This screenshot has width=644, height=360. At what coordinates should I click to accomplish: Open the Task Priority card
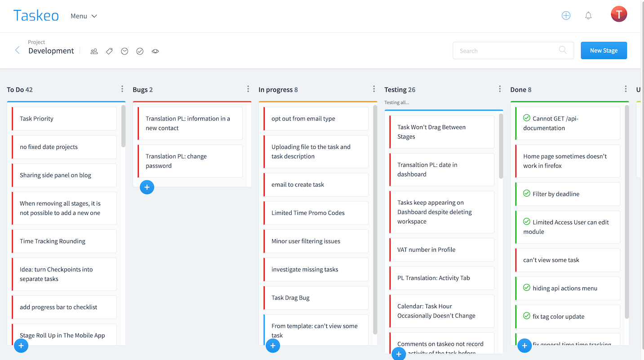[64, 119]
